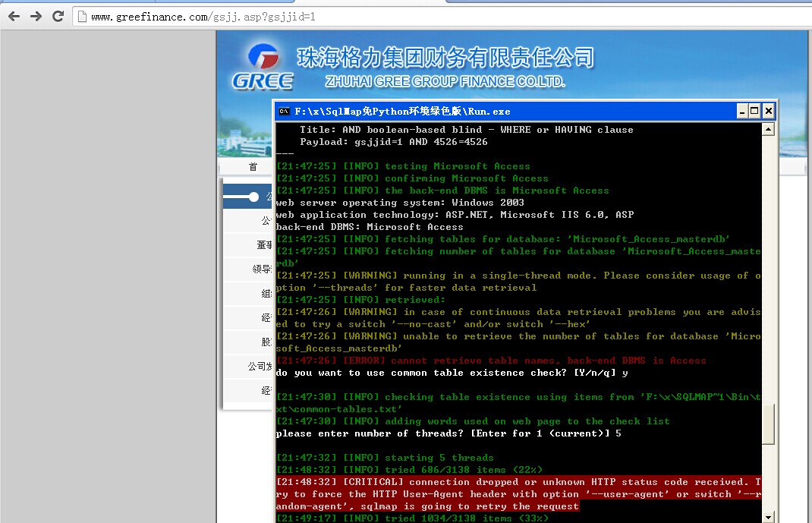
Task: Click the 'tried 686/3138 items (22%)' line
Action: 409,470
